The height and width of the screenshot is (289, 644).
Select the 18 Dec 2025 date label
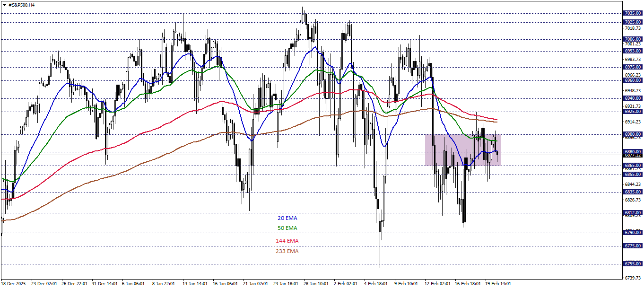click(x=13, y=283)
